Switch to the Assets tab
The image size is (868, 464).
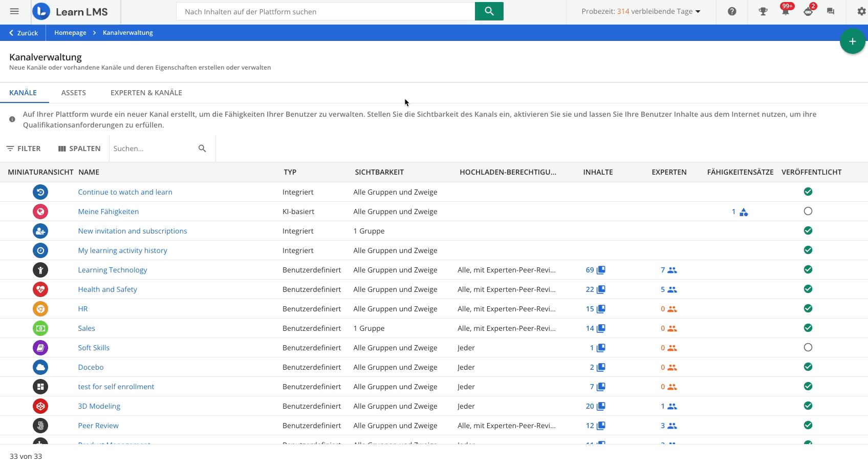click(73, 93)
